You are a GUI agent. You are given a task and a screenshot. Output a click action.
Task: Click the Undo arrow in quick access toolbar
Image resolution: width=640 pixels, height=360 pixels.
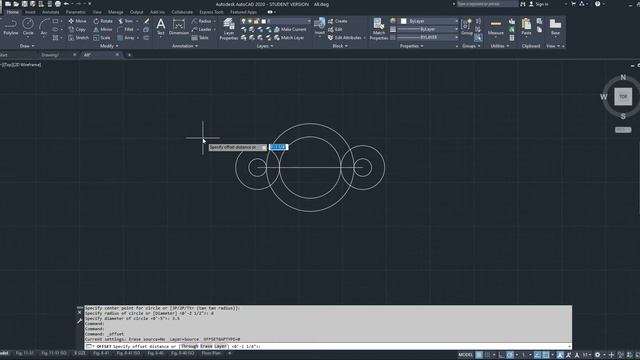pos(66,4)
